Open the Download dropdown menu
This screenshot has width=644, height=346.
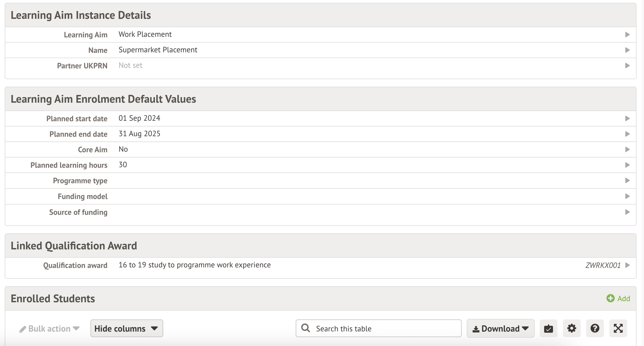point(500,329)
